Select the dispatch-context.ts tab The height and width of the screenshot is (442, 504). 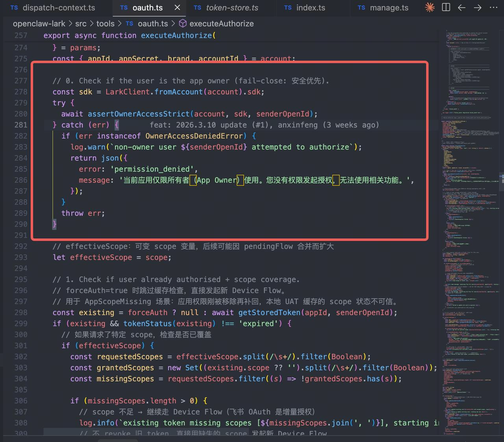[53, 7]
